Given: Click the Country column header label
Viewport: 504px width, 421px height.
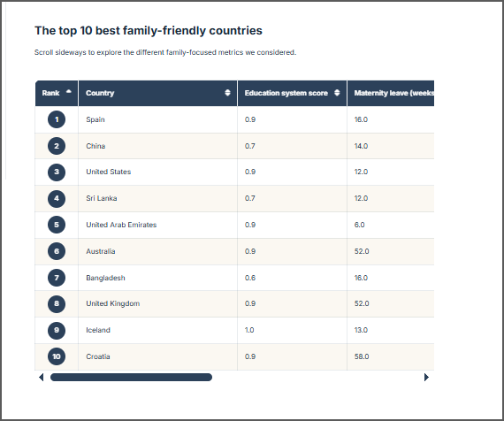Looking at the screenshot, I should click(100, 93).
